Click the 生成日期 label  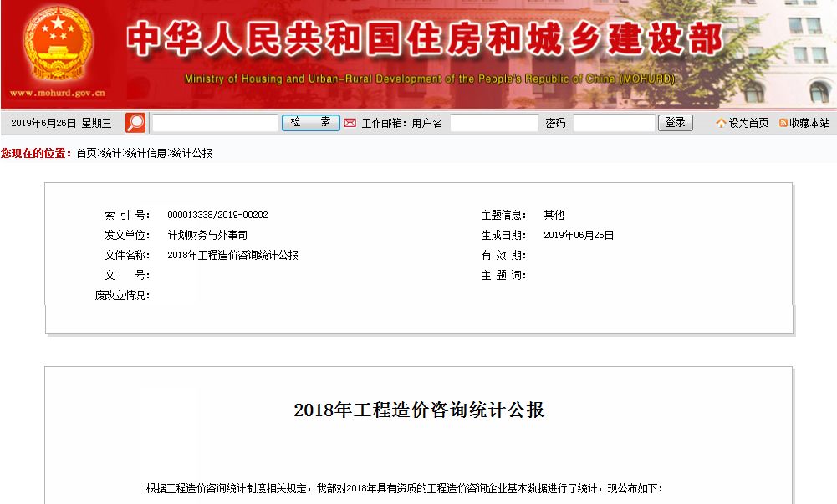[x=503, y=235]
